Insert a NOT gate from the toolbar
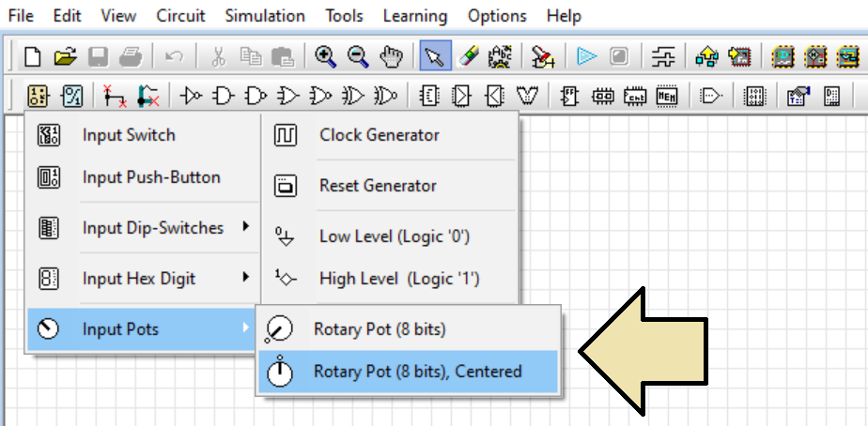Image resolution: width=868 pixels, height=426 pixels. (192, 97)
